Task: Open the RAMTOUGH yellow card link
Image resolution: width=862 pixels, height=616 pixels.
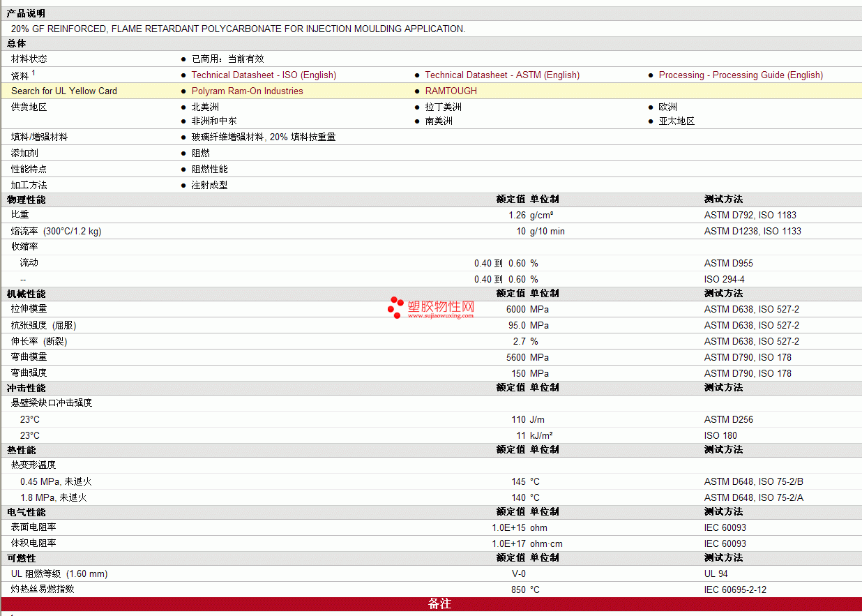Action: pos(451,91)
